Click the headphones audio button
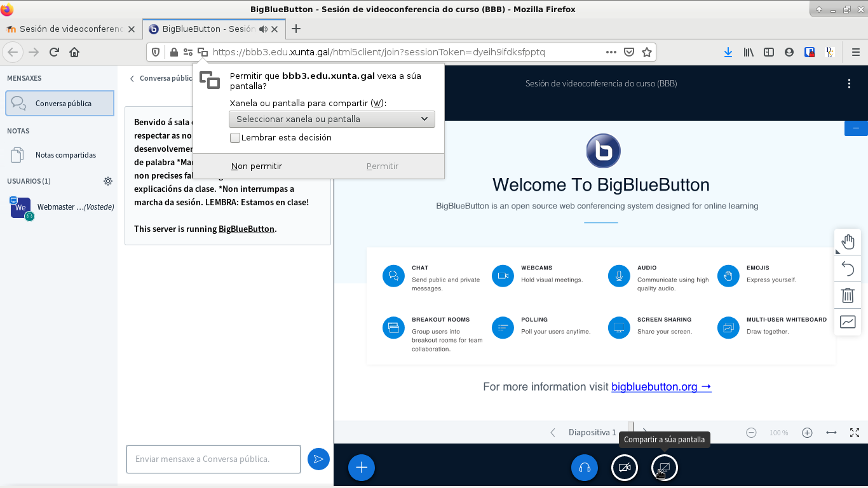Screen dimensions: 868x488 pos(585,468)
